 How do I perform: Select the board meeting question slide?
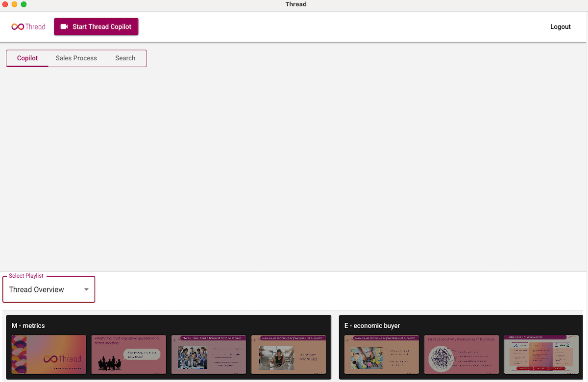point(129,355)
